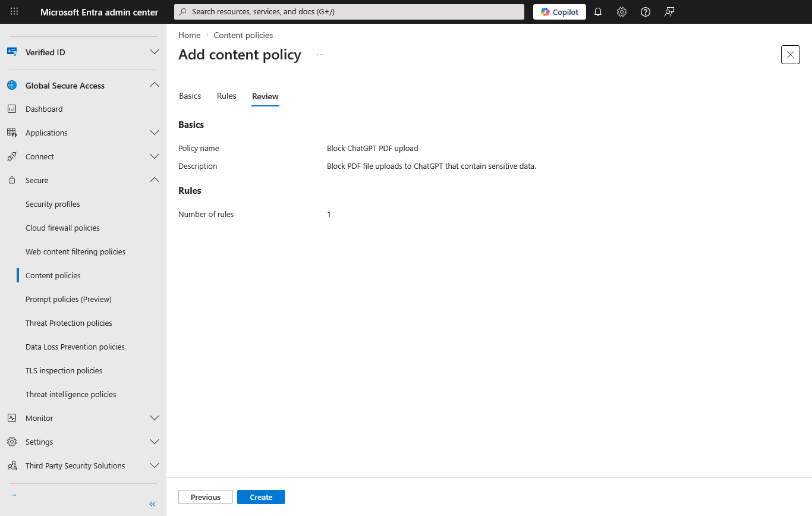Click policy name value Block ChatGPT PDF upload
The image size is (812, 516).
click(373, 148)
